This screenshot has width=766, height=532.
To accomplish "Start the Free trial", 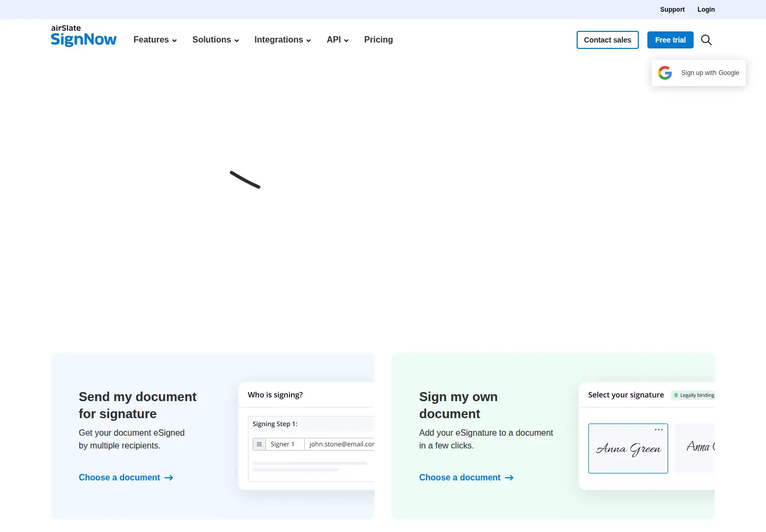I will click(670, 40).
